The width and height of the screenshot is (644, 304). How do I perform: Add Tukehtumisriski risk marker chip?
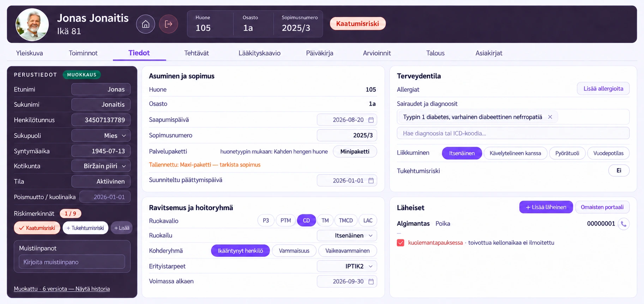(85, 228)
